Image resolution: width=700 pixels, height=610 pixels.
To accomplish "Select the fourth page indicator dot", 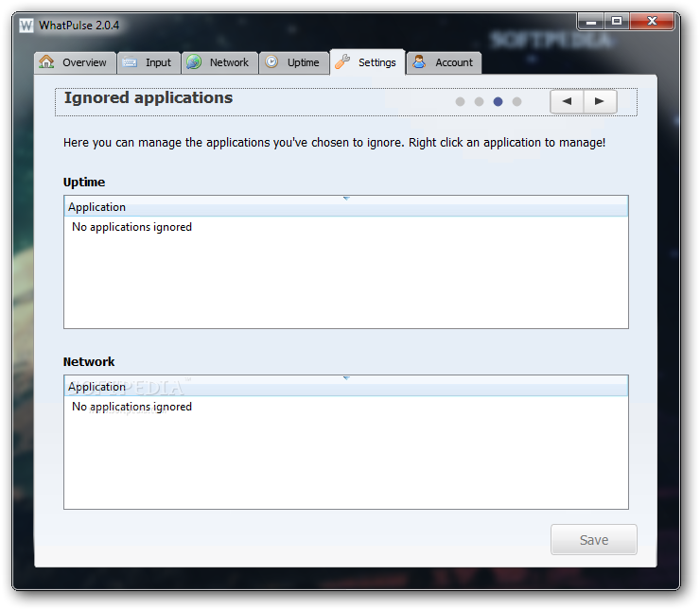I will [x=517, y=102].
